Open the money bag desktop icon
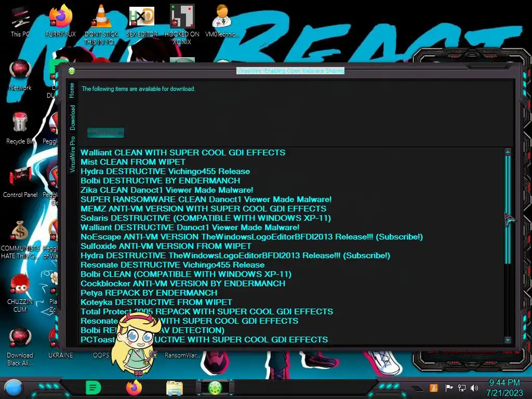The image size is (532, 399). 20,240
